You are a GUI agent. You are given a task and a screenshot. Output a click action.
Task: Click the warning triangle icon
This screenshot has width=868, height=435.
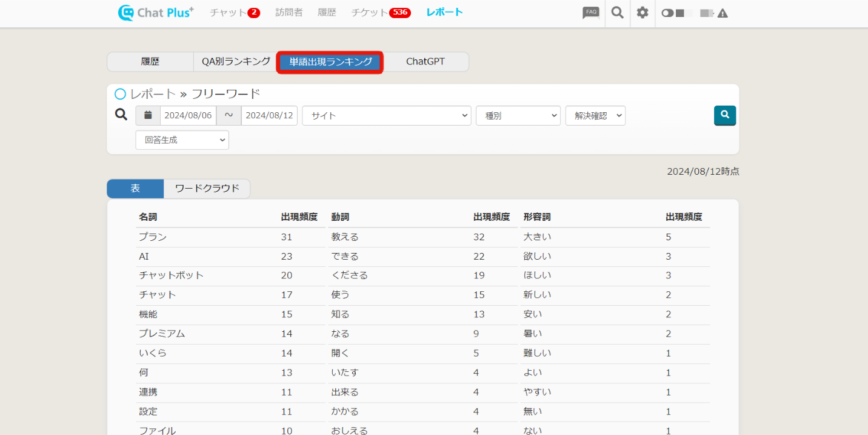click(723, 13)
